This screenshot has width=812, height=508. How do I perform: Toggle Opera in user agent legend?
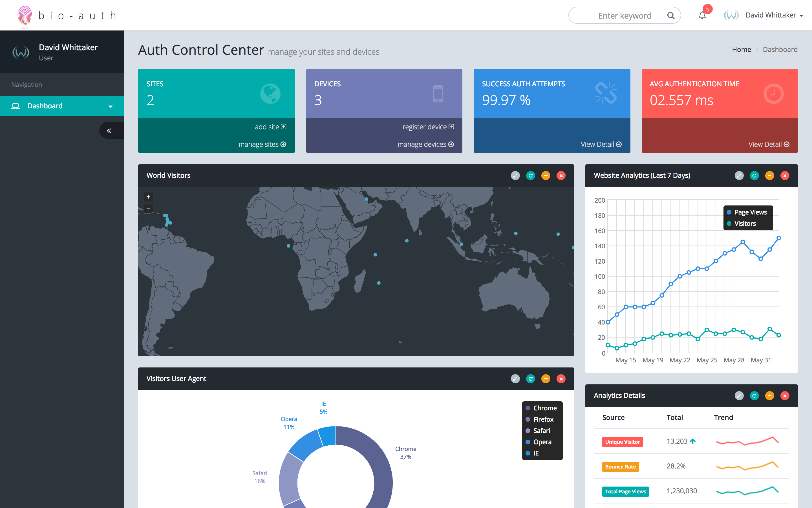click(538, 442)
